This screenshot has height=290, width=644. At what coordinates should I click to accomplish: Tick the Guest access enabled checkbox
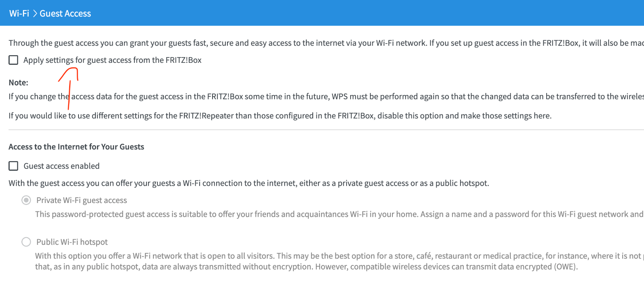[14, 166]
